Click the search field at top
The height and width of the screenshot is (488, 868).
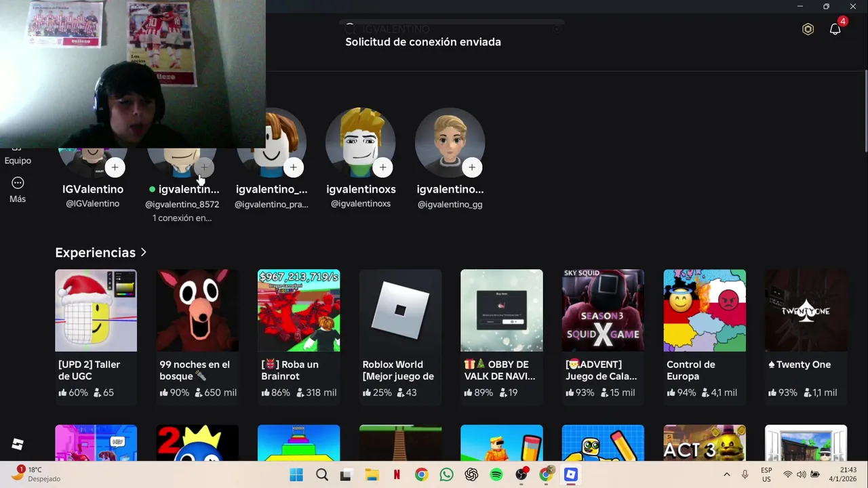[x=453, y=29]
